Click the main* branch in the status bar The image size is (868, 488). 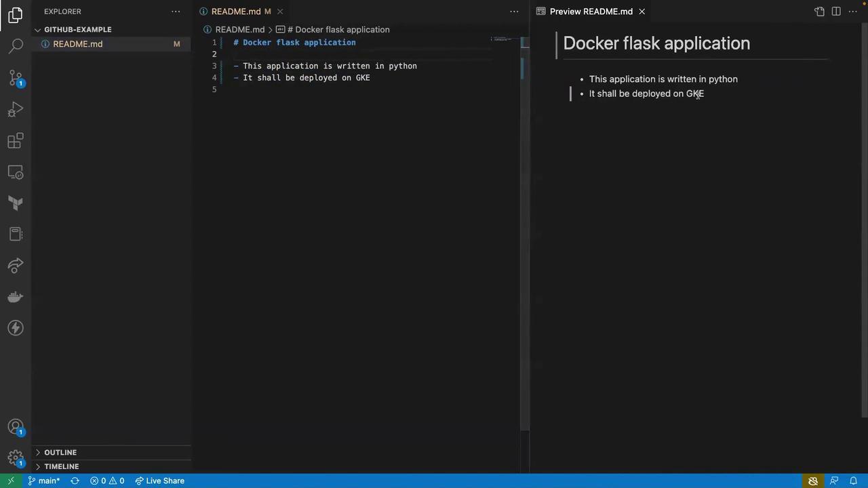pos(43,481)
